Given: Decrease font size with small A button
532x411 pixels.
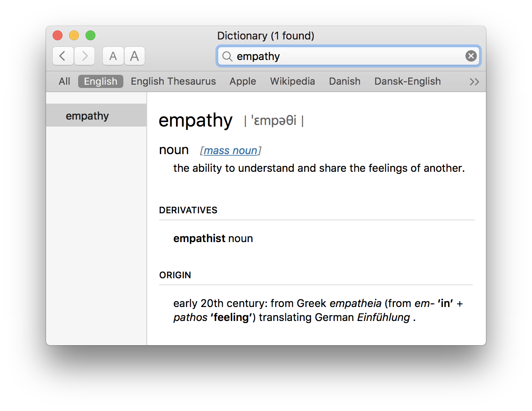Looking at the screenshot, I should [113, 56].
